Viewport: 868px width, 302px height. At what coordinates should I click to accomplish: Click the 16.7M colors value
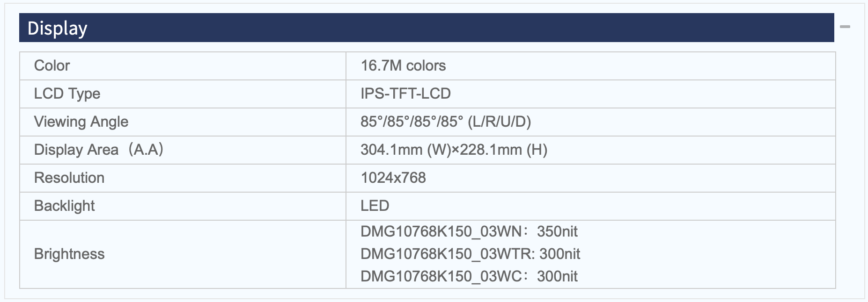tap(403, 65)
